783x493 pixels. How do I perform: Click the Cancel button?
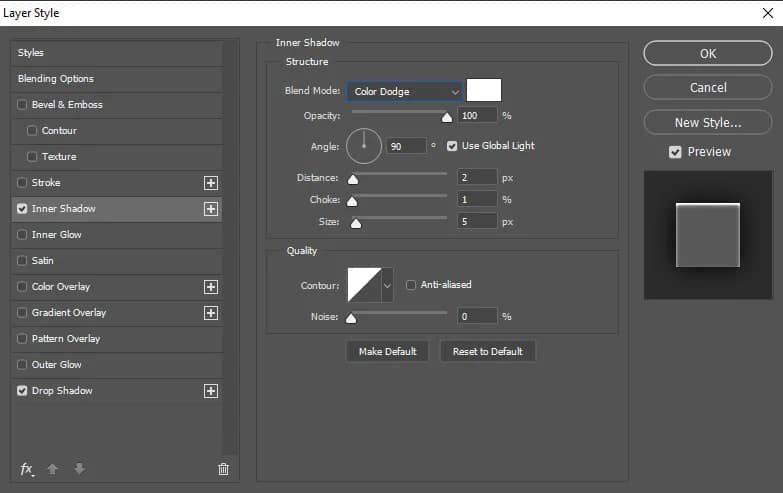point(708,87)
